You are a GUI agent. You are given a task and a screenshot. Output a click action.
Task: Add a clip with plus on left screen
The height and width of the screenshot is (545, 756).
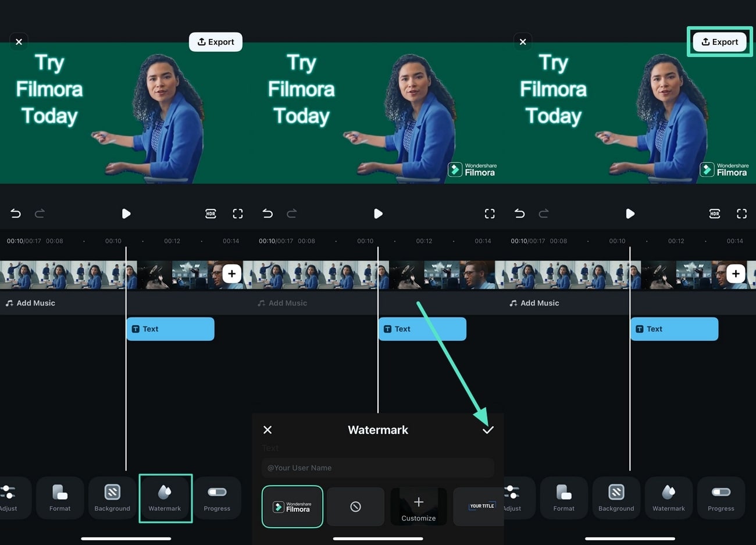pyautogui.click(x=231, y=273)
